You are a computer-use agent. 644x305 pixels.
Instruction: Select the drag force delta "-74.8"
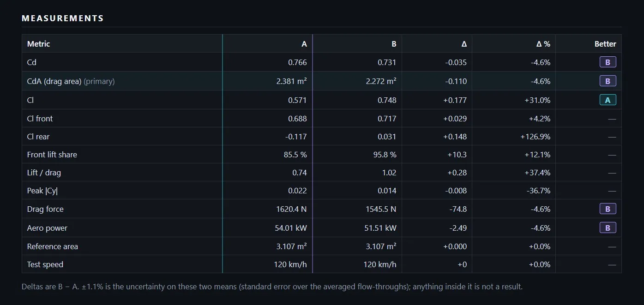pyautogui.click(x=458, y=209)
